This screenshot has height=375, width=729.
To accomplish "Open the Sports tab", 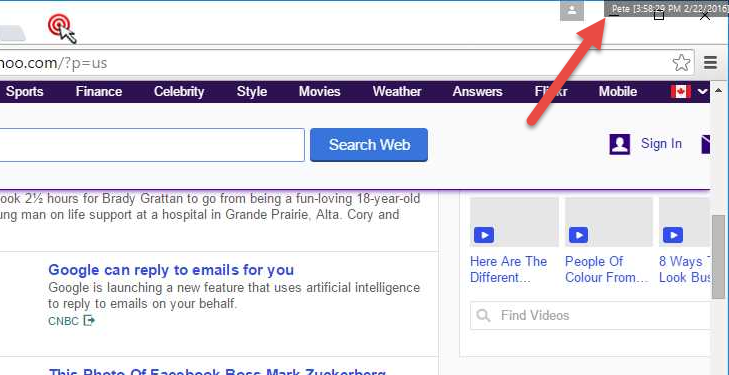I will coord(25,92).
